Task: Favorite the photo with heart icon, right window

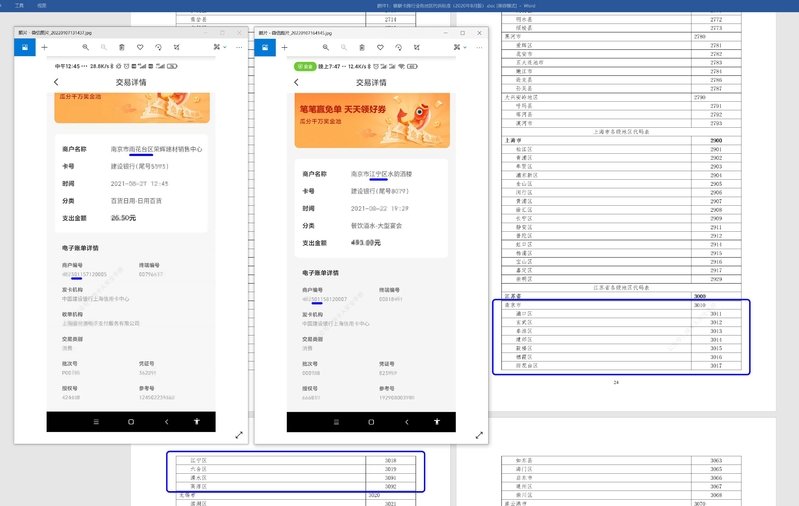Action: tap(380, 47)
